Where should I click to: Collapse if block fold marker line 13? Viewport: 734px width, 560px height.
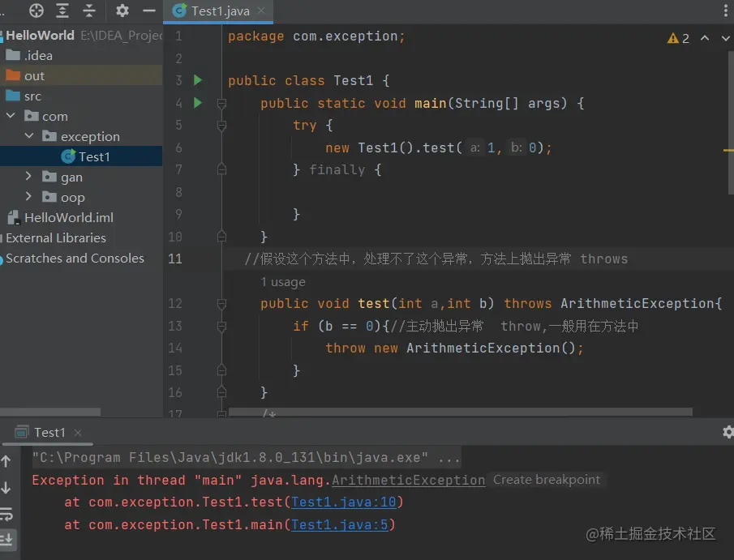point(222,326)
